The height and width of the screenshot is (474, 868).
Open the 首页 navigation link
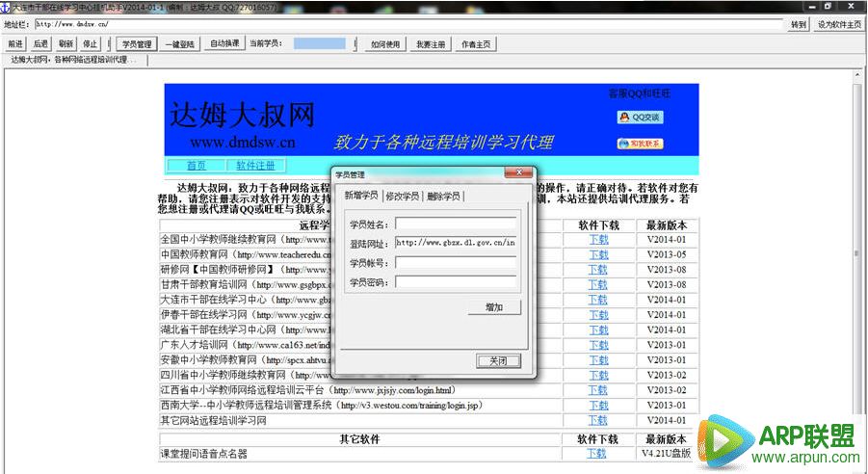(196, 165)
